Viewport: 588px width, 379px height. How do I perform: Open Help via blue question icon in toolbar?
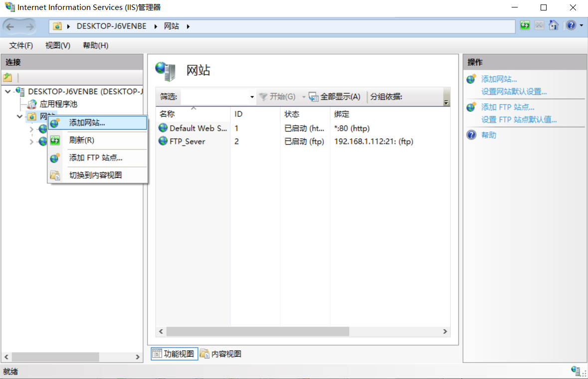pyautogui.click(x=571, y=25)
